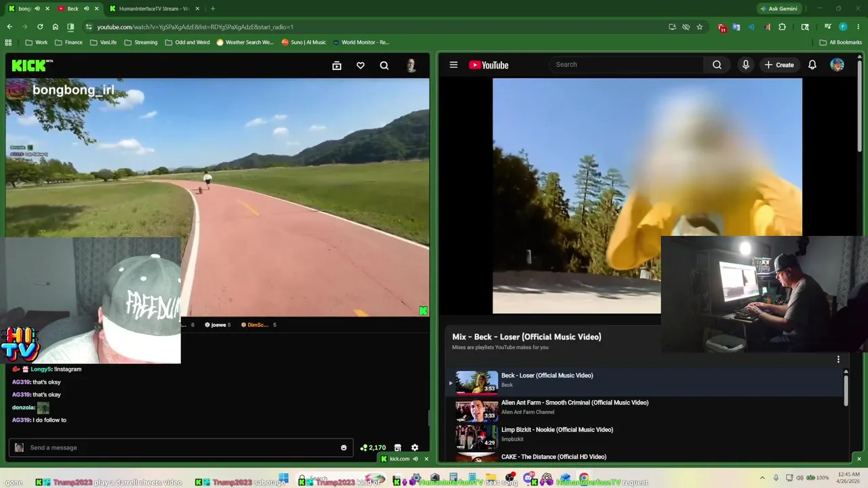Open Kick channel points showing 2,170
Viewport: 868px width, 488px height.
click(x=373, y=447)
